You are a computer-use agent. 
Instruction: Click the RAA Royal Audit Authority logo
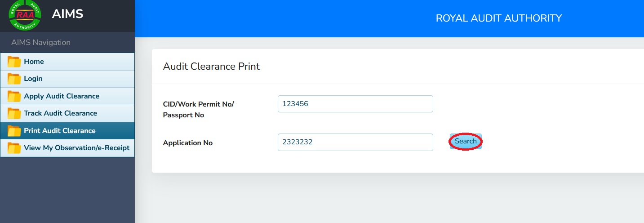click(x=25, y=15)
